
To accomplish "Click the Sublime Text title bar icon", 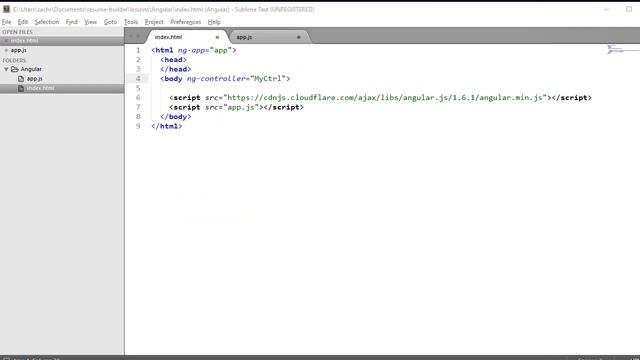I will click(x=7, y=9).
